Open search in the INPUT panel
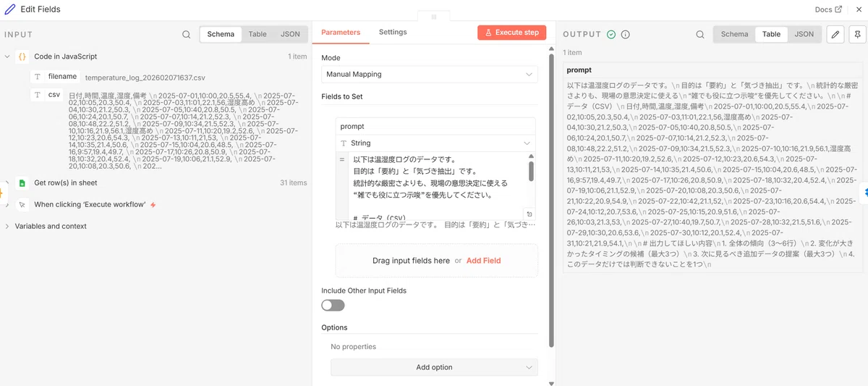 (187, 34)
